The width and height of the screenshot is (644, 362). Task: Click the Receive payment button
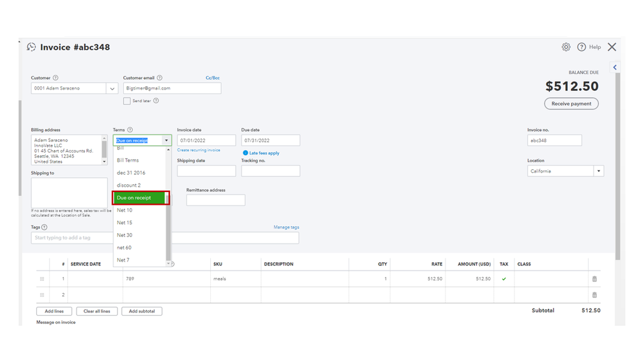(x=571, y=104)
